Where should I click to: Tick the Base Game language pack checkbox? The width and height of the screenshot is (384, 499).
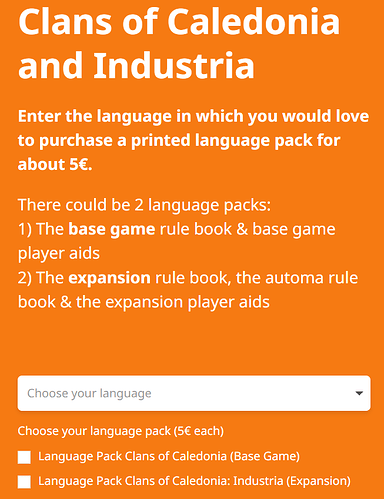coord(24,457)
